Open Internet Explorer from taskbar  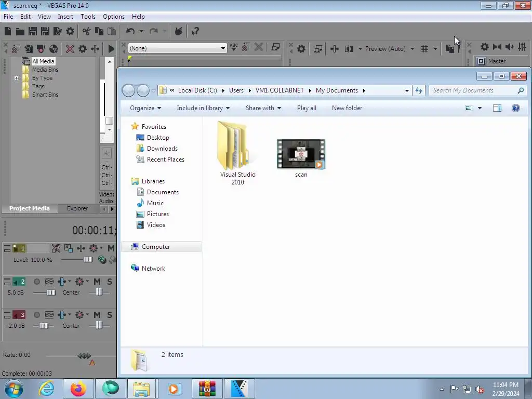pos(46,389)
